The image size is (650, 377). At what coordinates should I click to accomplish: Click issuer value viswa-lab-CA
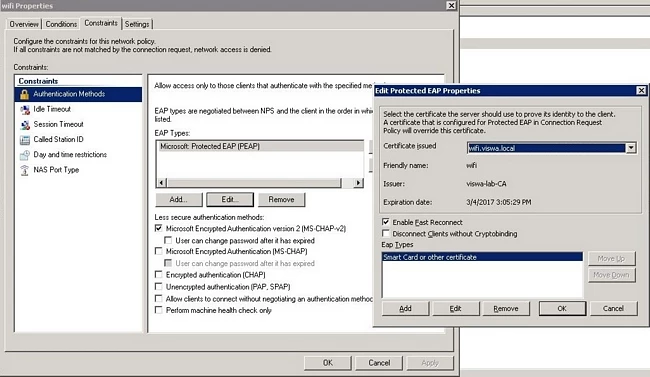[x=486, y=184]
